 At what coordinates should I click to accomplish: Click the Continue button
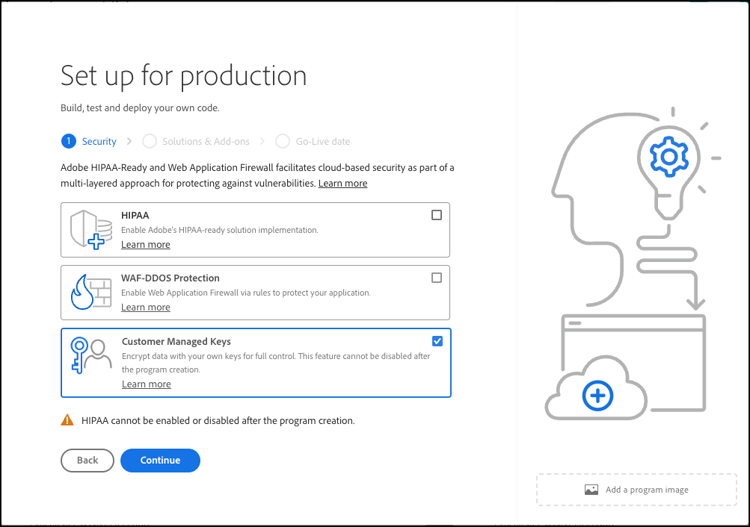tap(160, 460)
